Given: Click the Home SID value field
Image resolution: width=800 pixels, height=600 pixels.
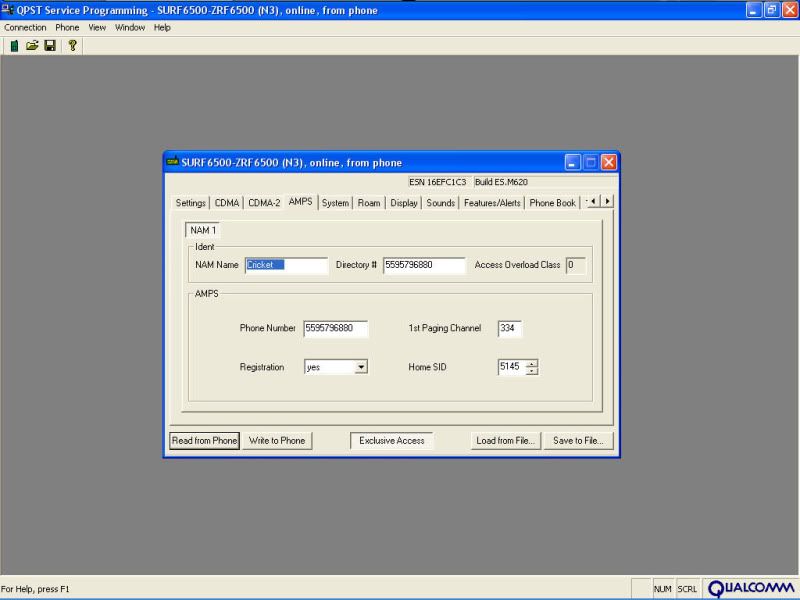Looking at the screenshot, I should 512,367.
